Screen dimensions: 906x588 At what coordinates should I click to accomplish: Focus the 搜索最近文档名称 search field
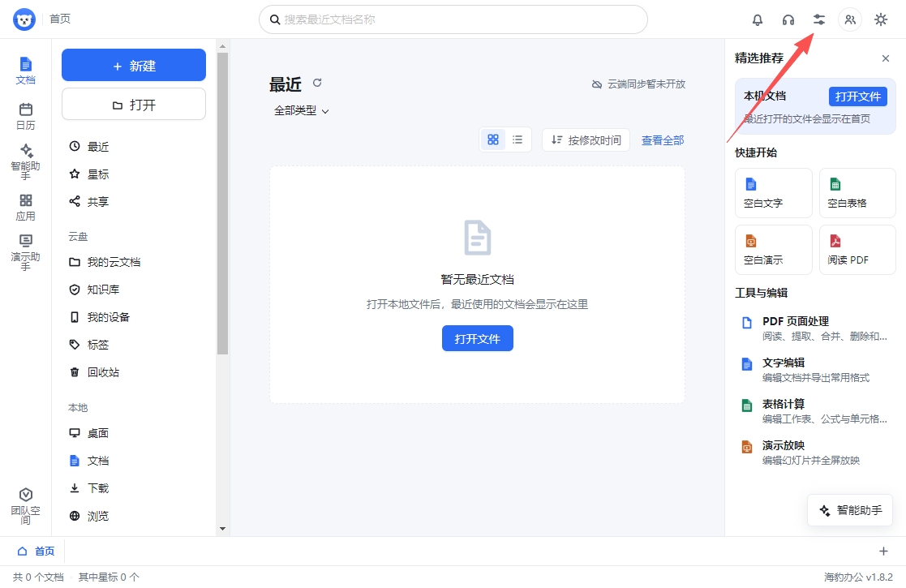pos(453,19)
